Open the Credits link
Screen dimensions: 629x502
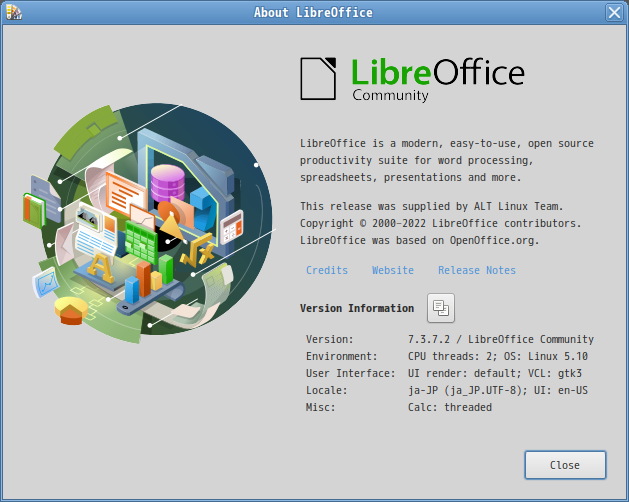pyautogui.click(x=327, y=270)
